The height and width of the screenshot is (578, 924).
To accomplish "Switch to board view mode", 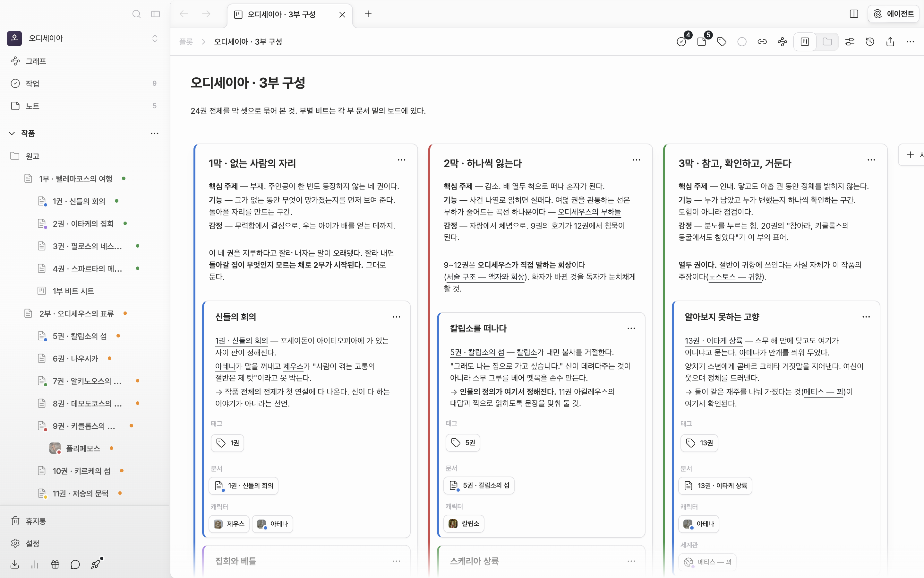I will tap(805, 41).
